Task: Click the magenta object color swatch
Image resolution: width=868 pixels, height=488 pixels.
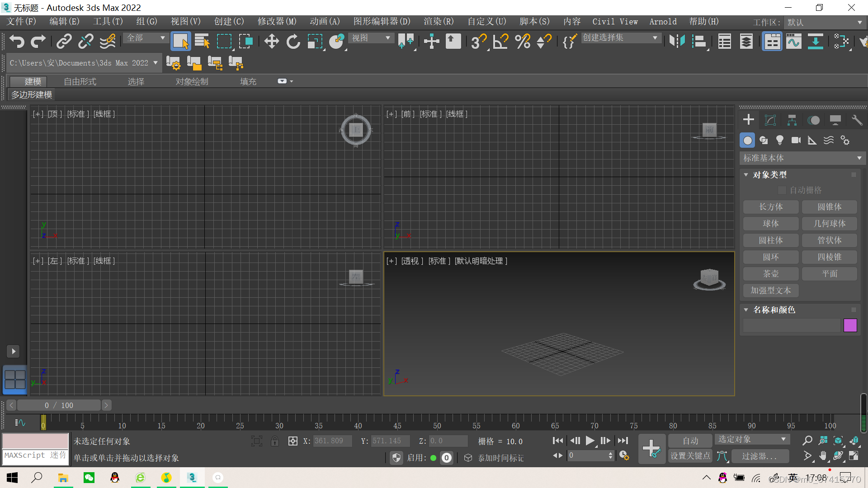Action: click(850, 325)
